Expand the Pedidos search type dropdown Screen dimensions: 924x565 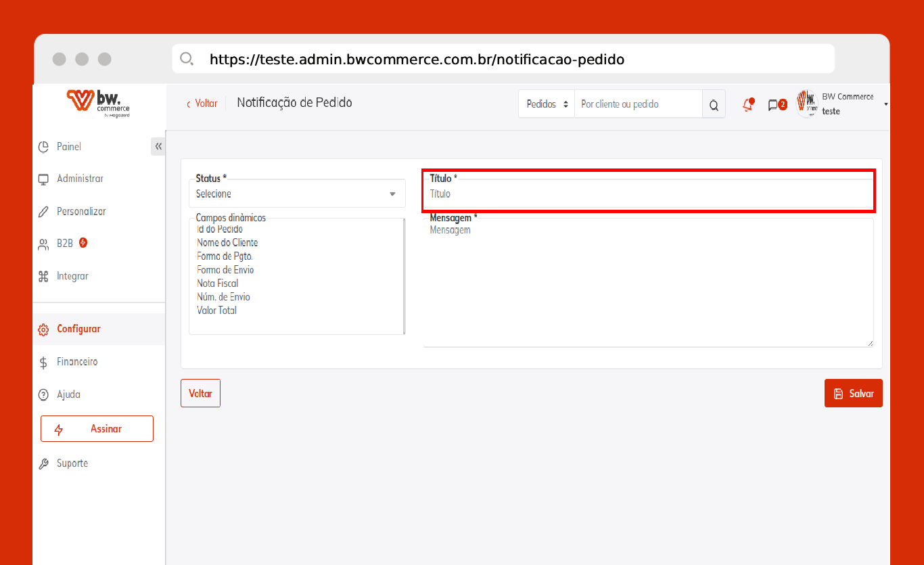click(547, 104)
